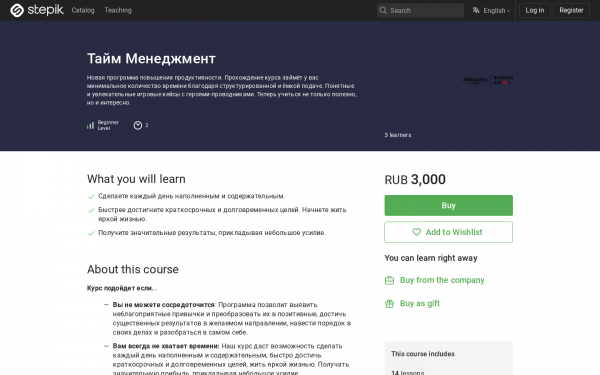Click Buy from the company link
The width and height of the screenshot is (600, 375).
pyautogui.click(x=442, y=280)
